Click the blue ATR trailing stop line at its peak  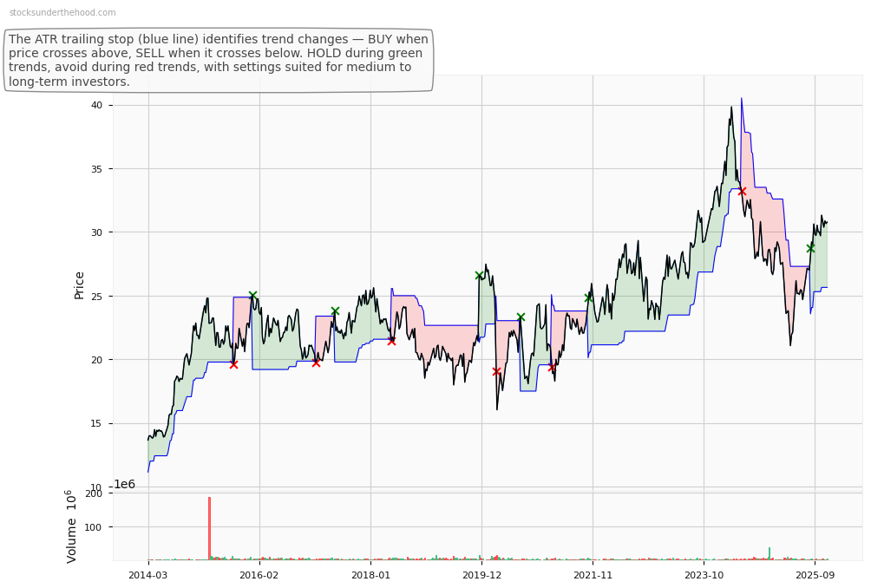click(741, 97)
